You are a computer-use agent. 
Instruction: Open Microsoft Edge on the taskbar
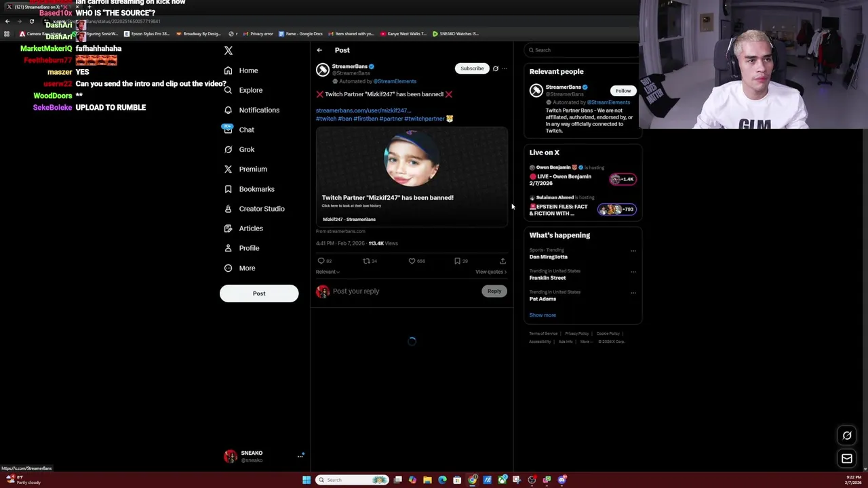point(442,480)
